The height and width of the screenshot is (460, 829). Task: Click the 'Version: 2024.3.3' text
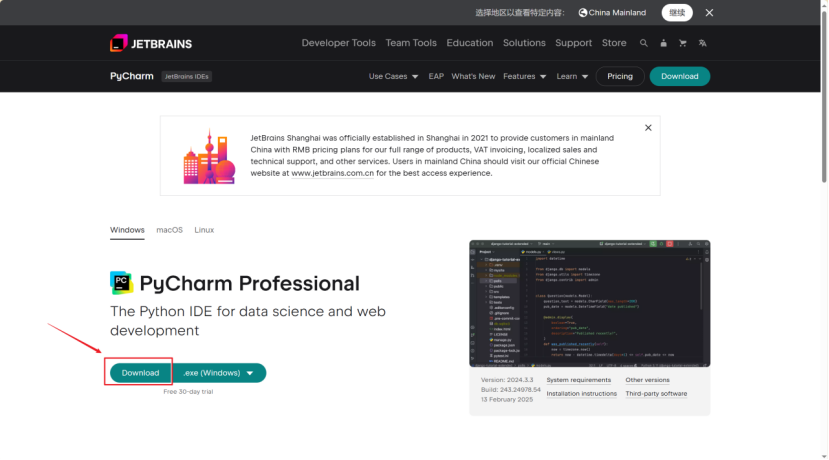click(x=507, y=380)
